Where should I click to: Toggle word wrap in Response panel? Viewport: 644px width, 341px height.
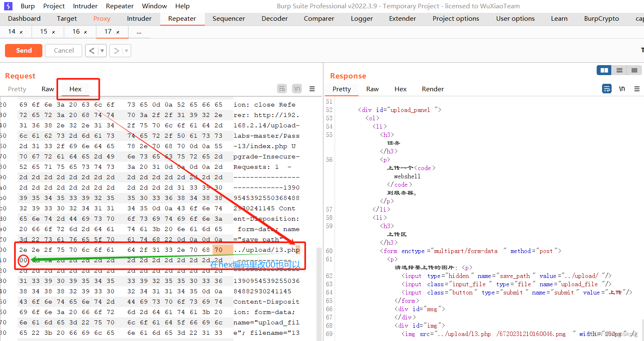[607, 89]
